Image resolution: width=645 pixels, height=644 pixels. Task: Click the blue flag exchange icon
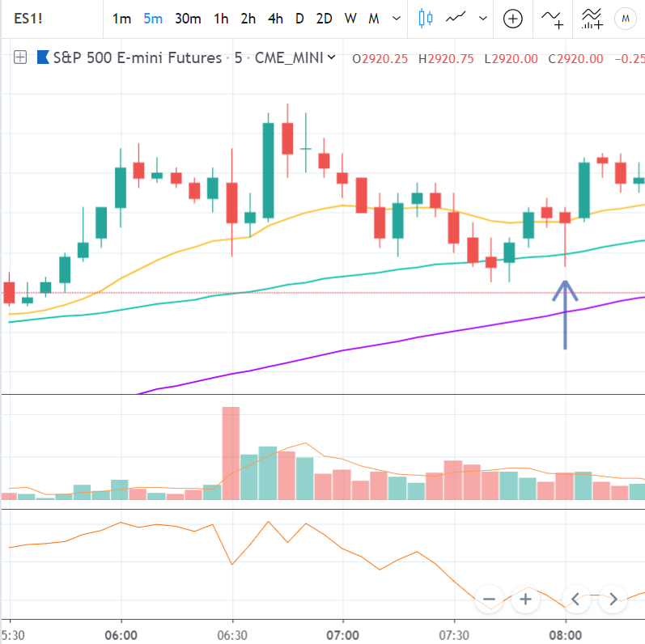pyautogui.click(x=43, y=57)
